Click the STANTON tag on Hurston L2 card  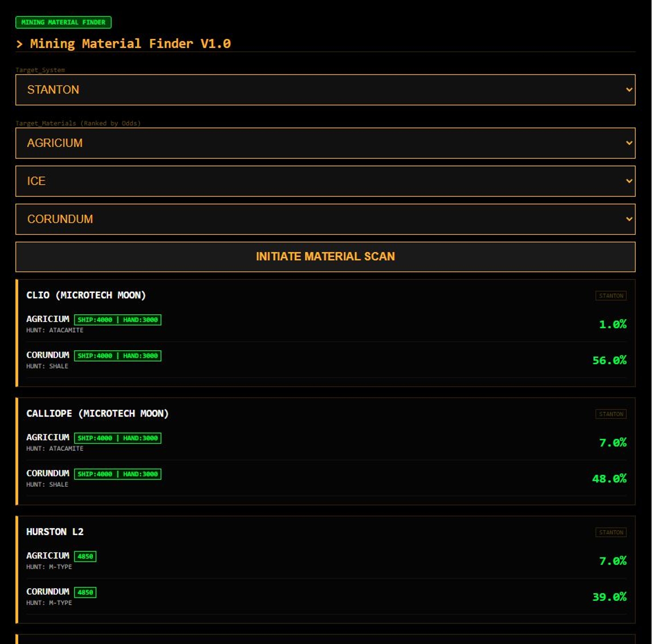click(611, 533)
